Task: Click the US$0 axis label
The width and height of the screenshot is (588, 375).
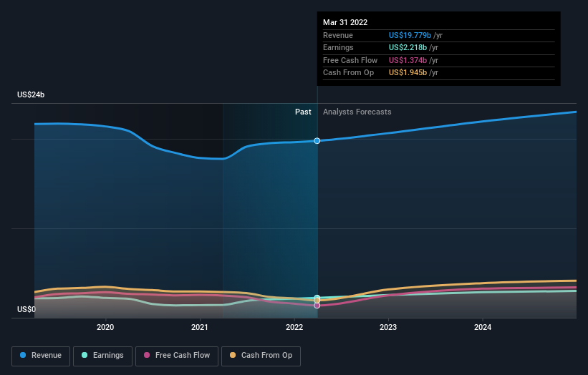Action: [26, 309]
